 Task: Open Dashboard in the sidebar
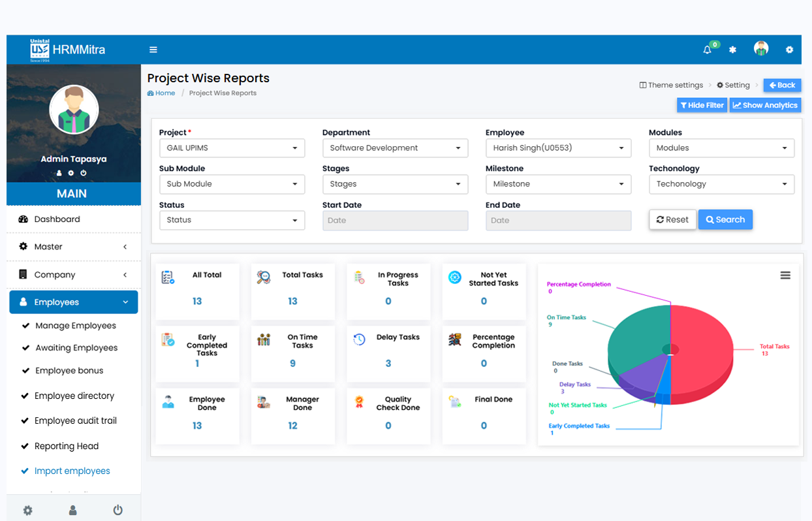click(57, 219)
